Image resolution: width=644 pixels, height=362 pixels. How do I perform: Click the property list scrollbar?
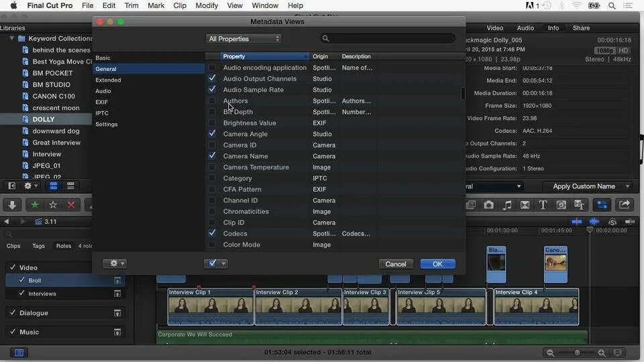tap(463, 93)
